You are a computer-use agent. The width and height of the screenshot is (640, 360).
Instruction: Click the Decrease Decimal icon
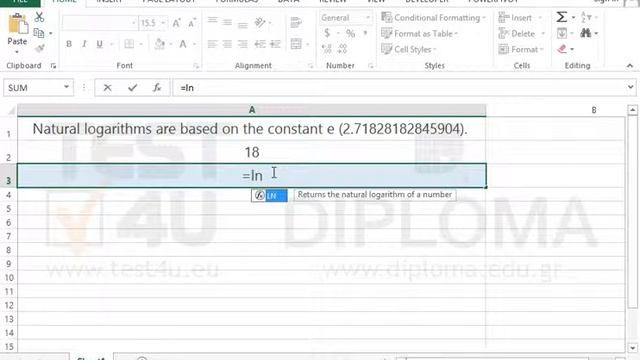coord(342,49)
